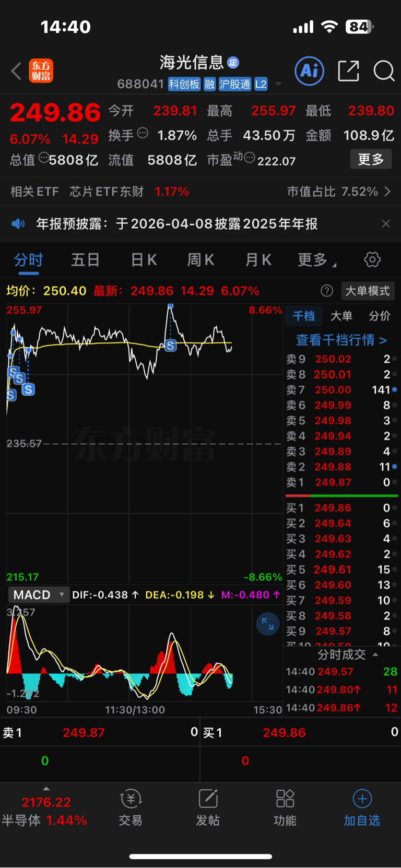The height and width of the screenshot is (868, 401).
Task: Select the 大单 tab
Action: 341,316
